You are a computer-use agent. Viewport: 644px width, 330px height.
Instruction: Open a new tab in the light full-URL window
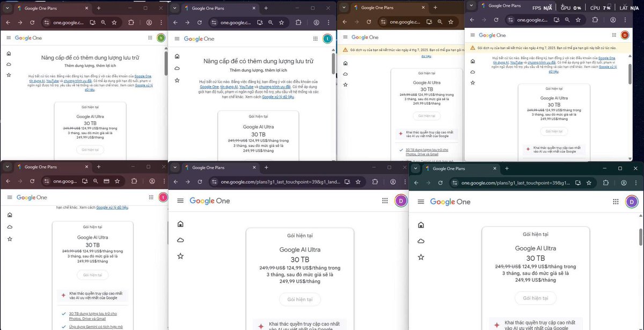pos(266,167)
